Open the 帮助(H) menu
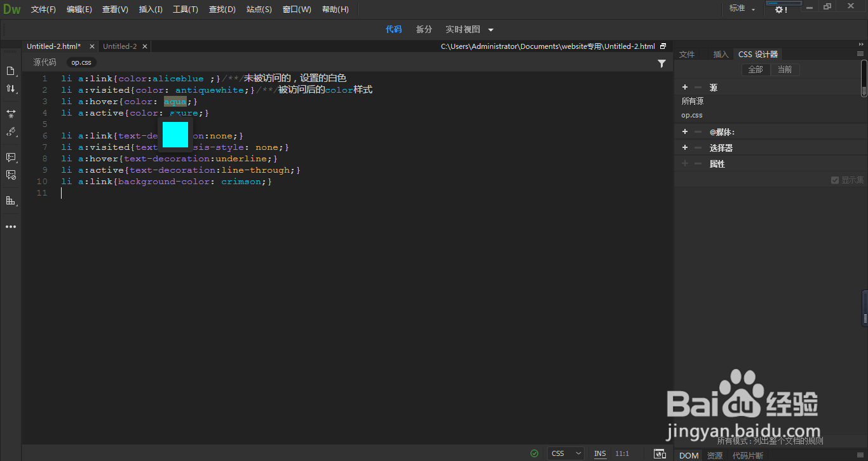The height and width of the screenshot is (461, 868). (x=336, y=10)
